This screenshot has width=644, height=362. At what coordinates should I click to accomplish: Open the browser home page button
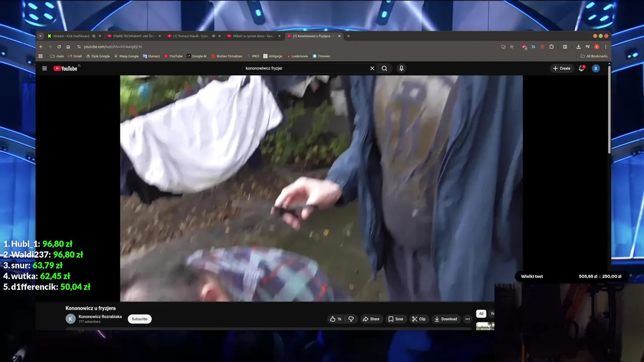pyautogui.click(x=68, y=47)
